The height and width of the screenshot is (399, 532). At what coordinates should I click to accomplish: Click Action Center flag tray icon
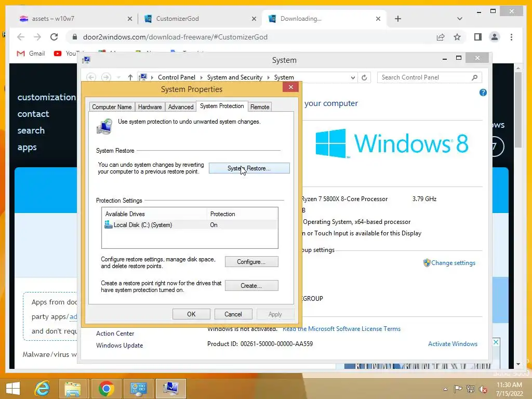pyautogui.click(x=458, y=389)
